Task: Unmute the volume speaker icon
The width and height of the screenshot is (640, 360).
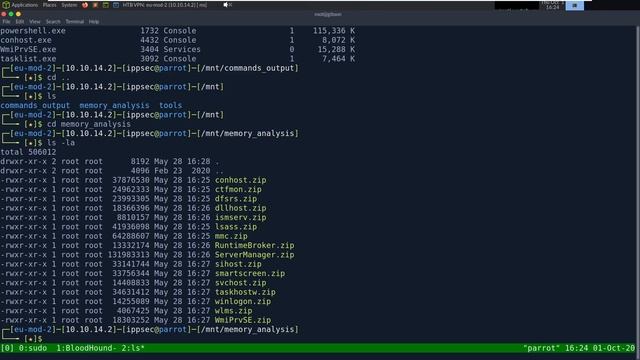Action: coord(227,5)
